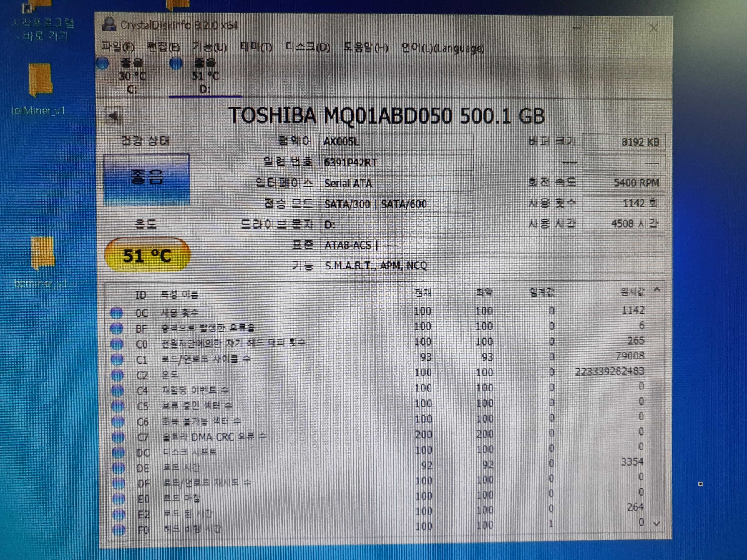Click the status dot of row E0
The image size is (747, 560).
[x=119, y=499]
